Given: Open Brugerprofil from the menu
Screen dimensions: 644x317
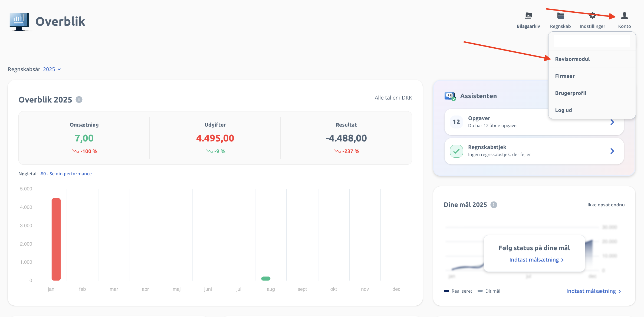Looking at the screenshot, I should pos(571,93).
